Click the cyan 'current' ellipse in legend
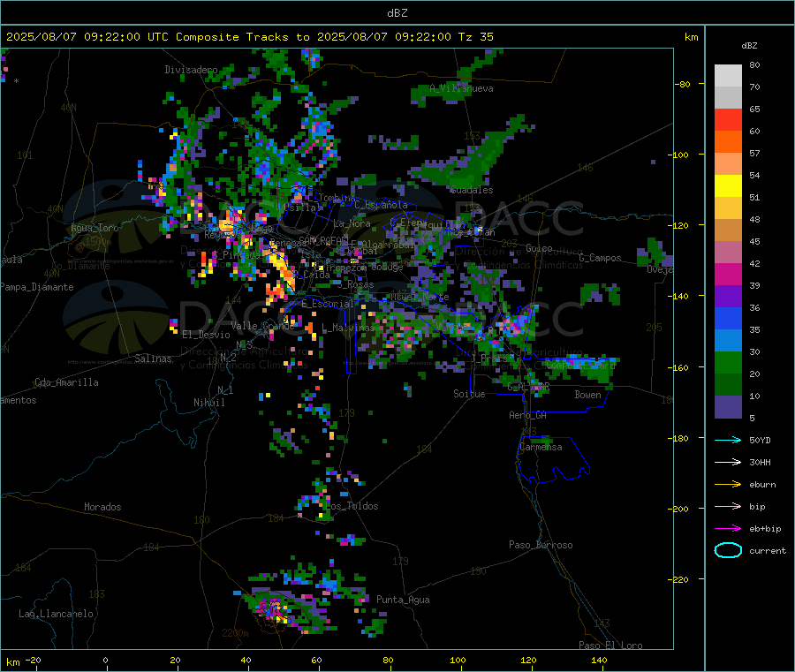Viewport: 795px width, 672px height. tap(728, 550)
